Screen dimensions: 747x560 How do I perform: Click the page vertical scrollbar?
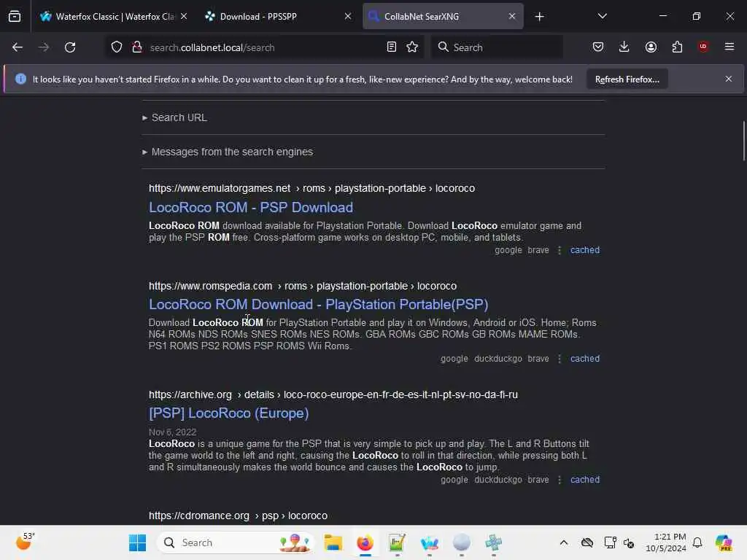(743, 141)
